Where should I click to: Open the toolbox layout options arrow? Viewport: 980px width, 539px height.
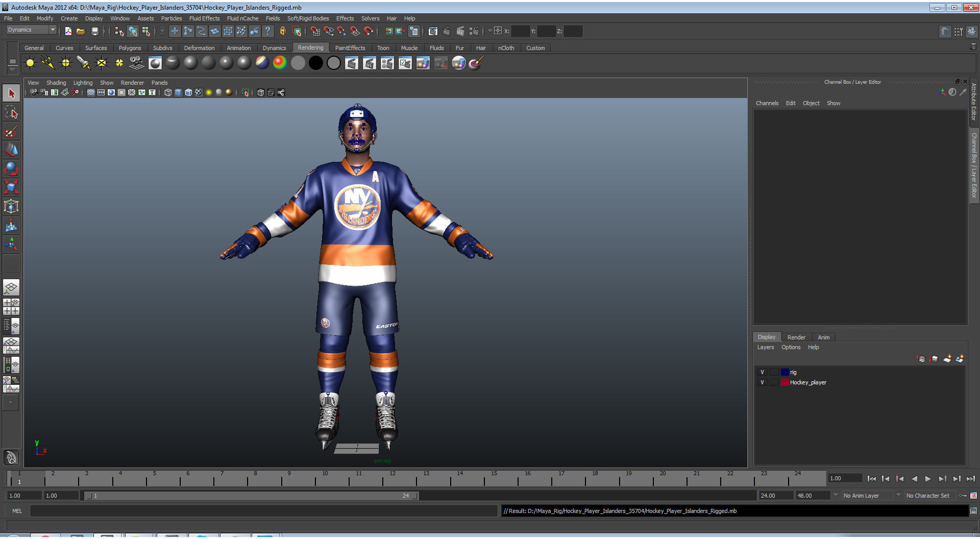click(10, 402)
